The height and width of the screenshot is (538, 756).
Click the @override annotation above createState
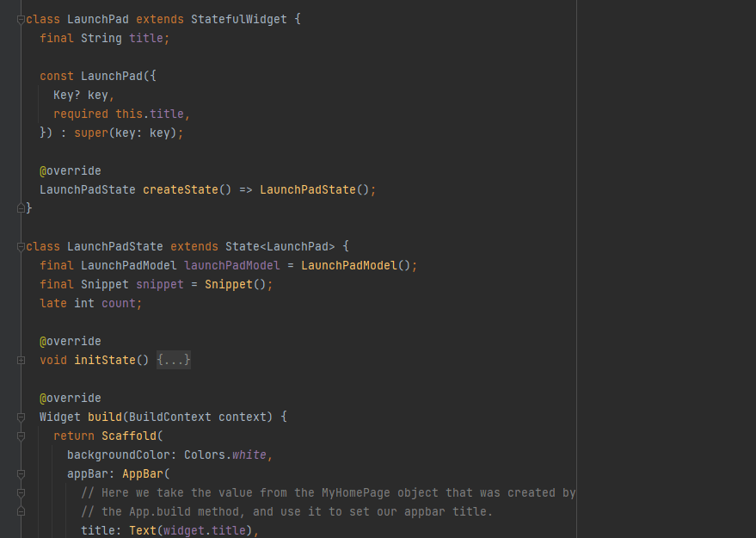[70, 170]
